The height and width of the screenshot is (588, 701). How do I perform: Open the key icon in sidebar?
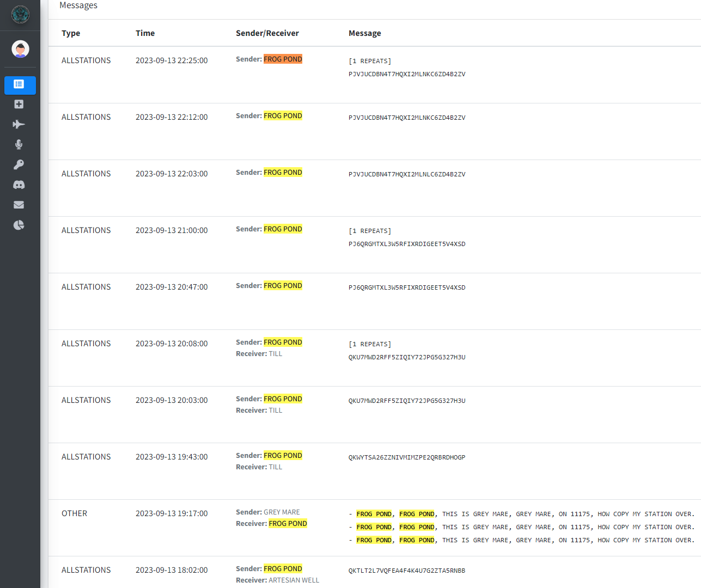[19, 164]
